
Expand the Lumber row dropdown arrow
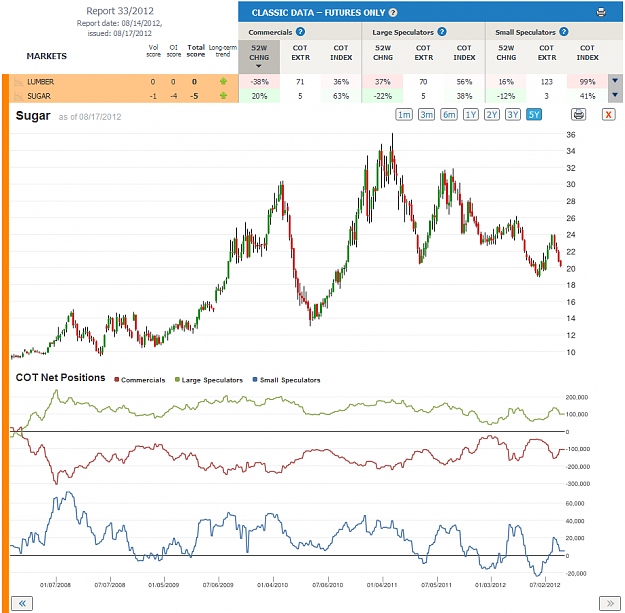(615, 81)
